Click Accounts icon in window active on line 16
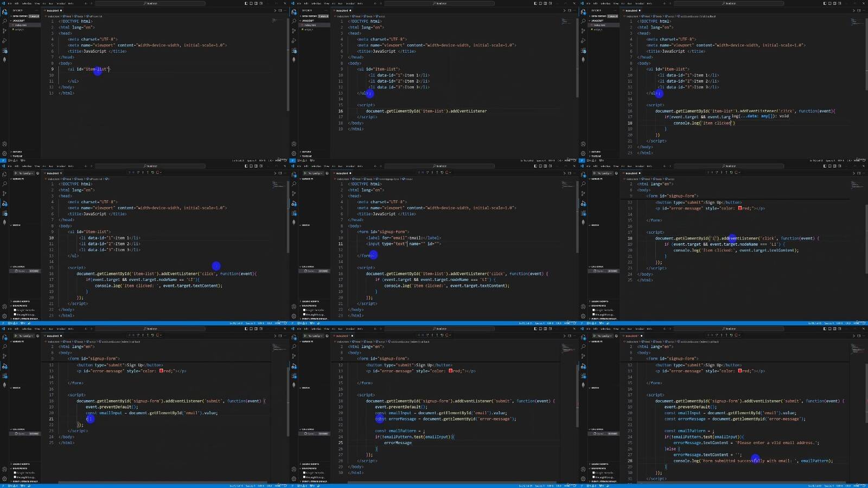 293,144
